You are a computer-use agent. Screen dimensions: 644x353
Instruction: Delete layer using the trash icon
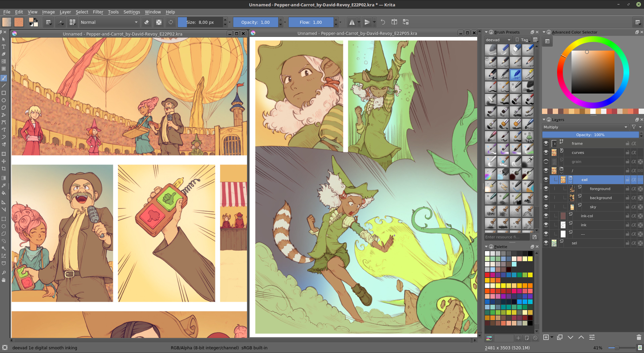pyautogui.click(x=639, y=337)
